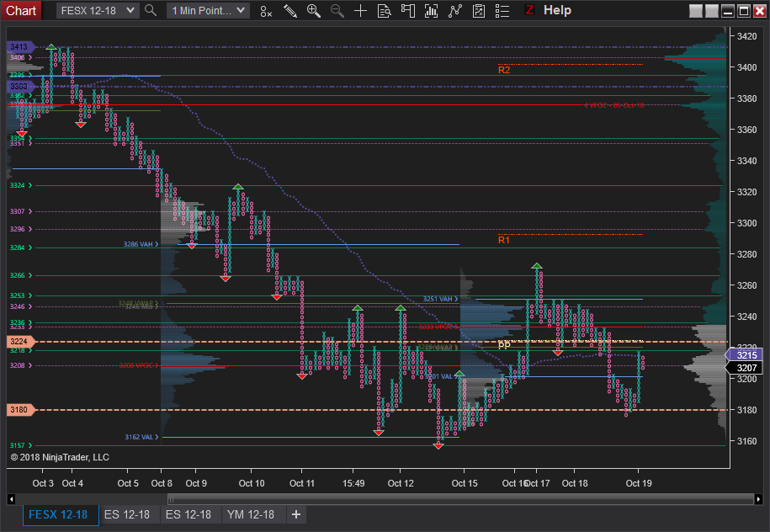Open the 1 Min Point interval dropdown
770x532 pixels.
click(x=208, y=10)
